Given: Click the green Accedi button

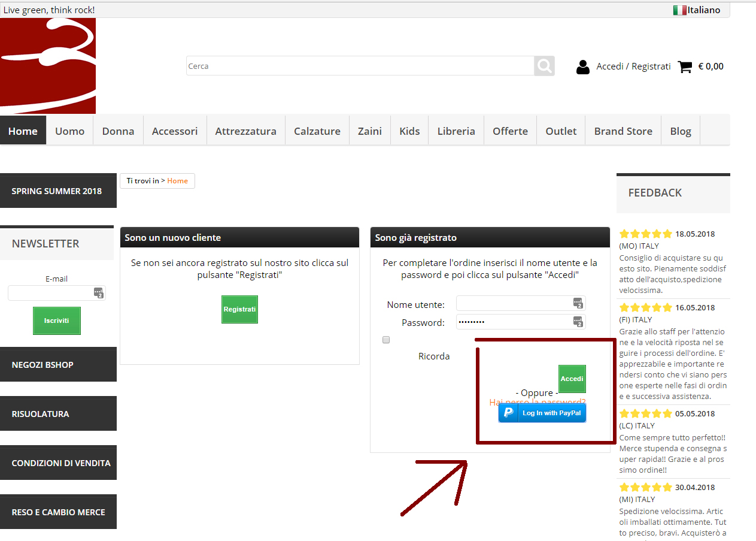Looking at the screenshot, I should (x=572, y=379).
